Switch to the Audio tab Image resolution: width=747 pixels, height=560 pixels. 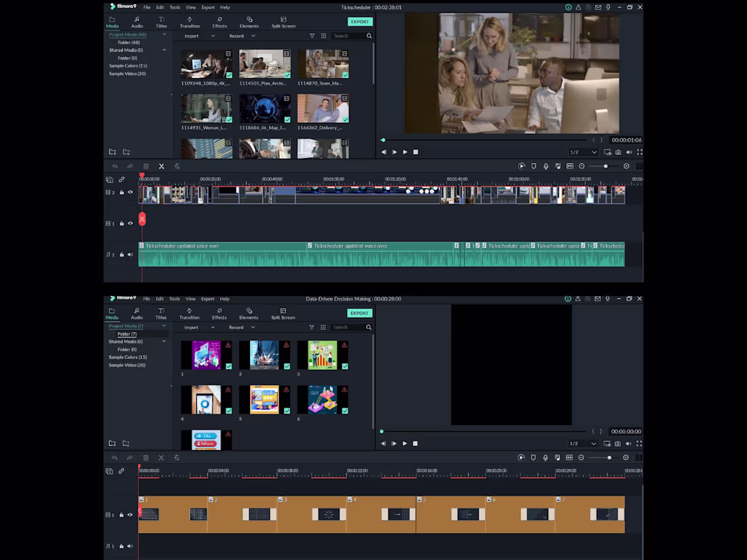coord(136,23)
